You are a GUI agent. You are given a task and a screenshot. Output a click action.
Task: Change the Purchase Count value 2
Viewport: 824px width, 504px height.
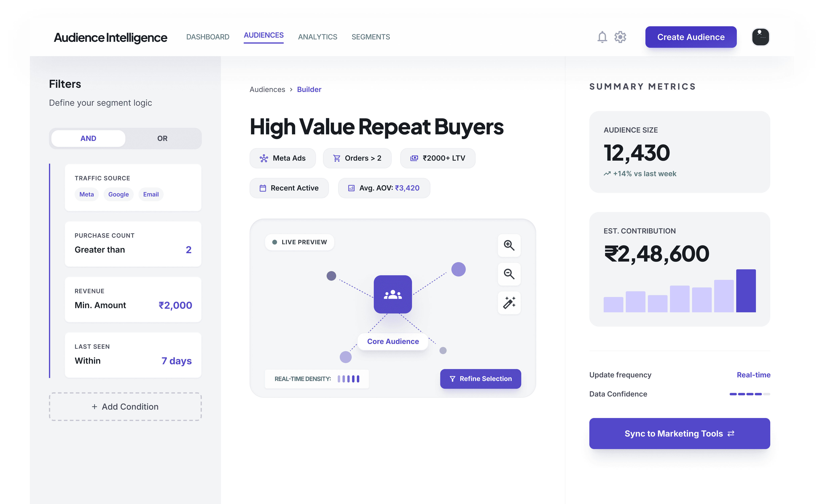coord(189,250)
